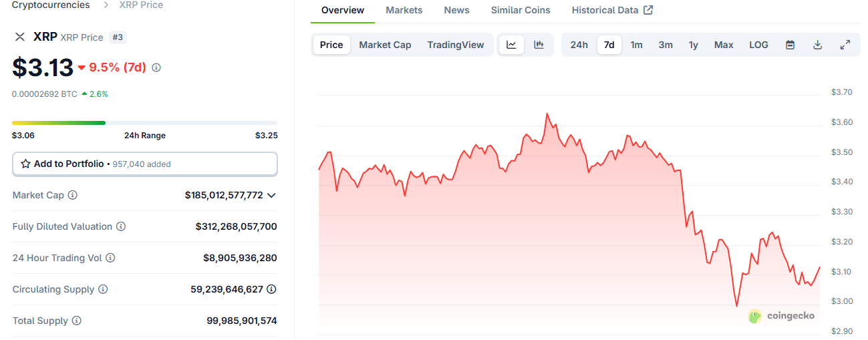
Task: Click info icon next to Total Supply
Action: (x=77, y=321)
